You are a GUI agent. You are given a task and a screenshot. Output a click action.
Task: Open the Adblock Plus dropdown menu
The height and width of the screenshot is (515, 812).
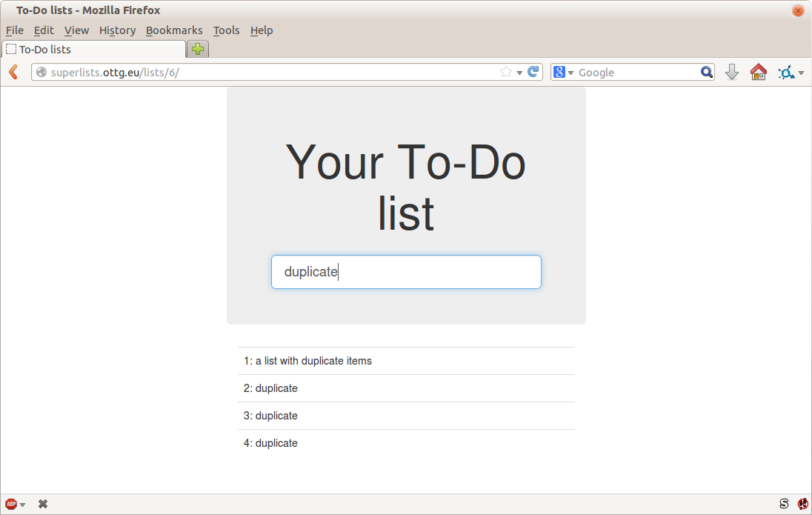22,503
